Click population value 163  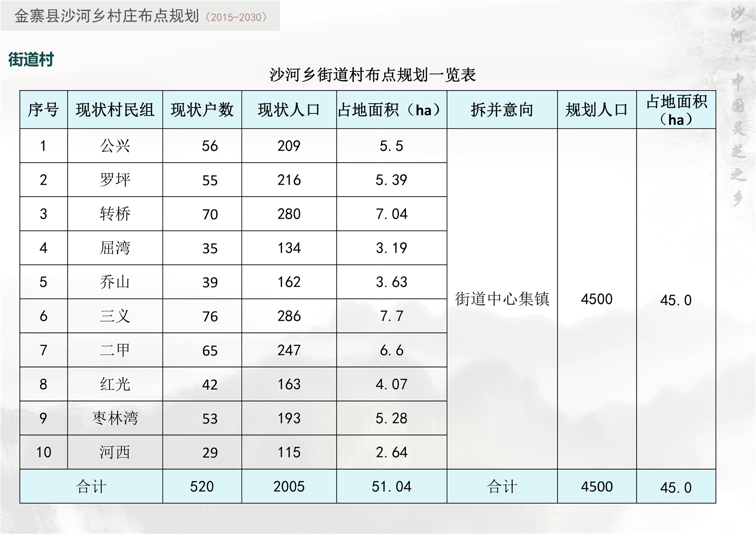[289, 384]
